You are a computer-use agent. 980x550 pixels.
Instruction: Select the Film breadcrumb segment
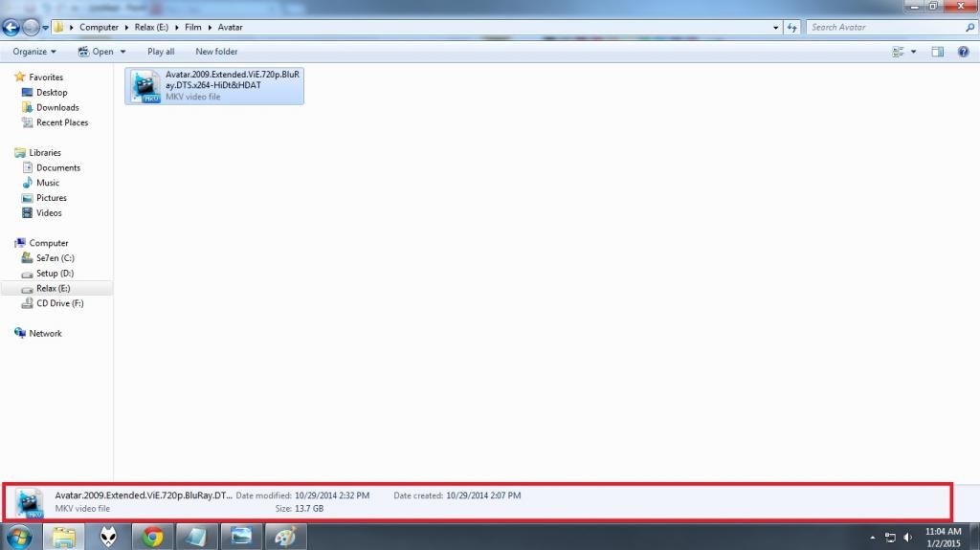[193, 28]
